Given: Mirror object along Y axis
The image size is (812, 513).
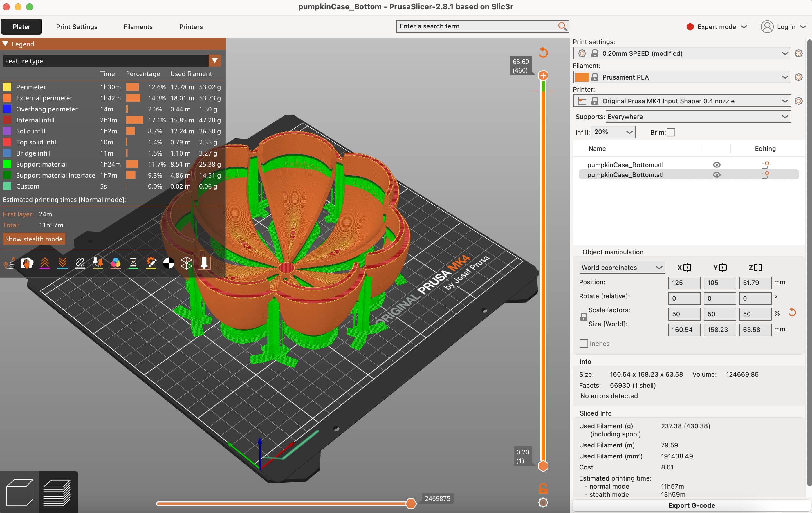Looking at the screenshot, I should pos(723,267).
